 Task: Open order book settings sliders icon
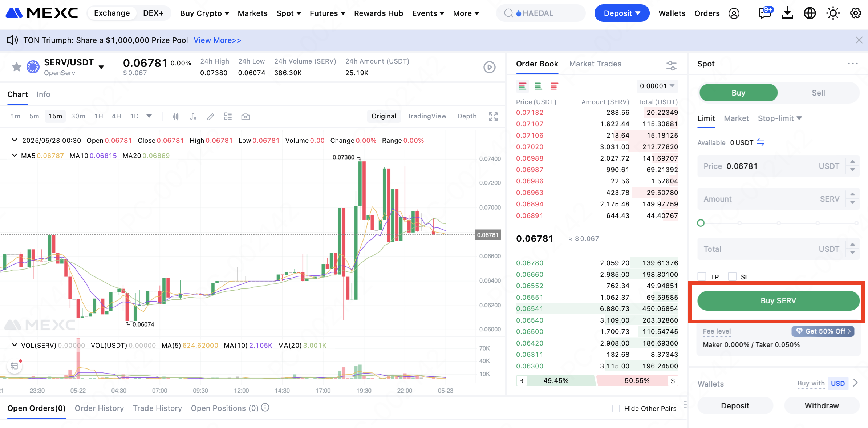tap(671, 66)
